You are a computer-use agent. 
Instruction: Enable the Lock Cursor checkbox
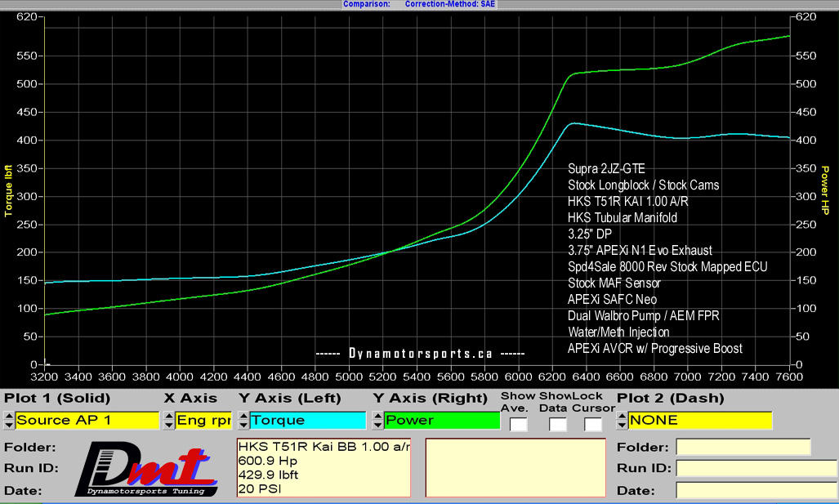(593, 425)
